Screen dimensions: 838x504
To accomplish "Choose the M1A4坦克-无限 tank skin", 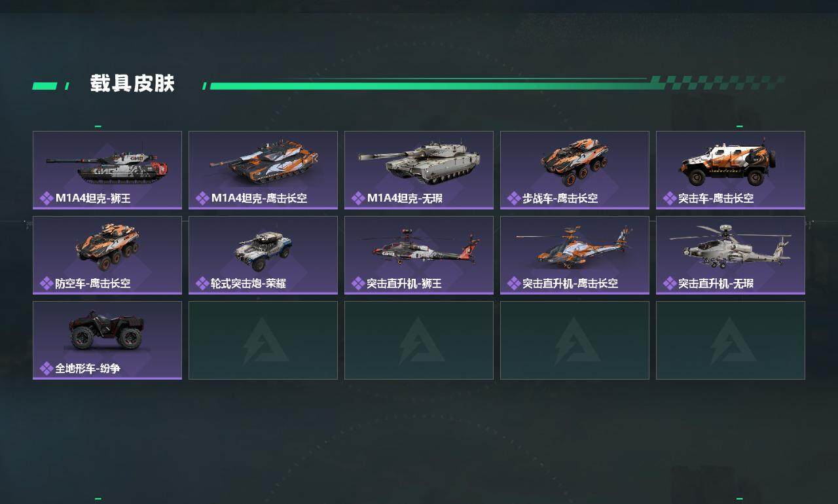I will 419,170.
